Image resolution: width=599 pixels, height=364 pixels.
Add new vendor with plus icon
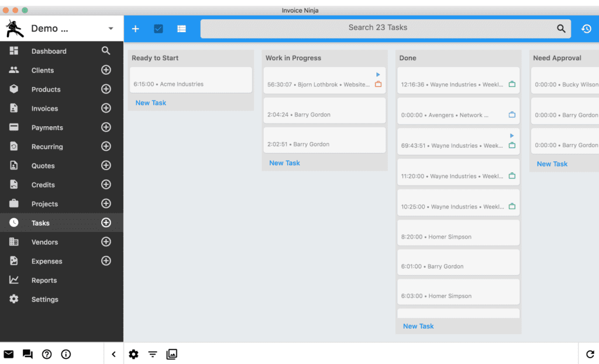click(106, 241)
